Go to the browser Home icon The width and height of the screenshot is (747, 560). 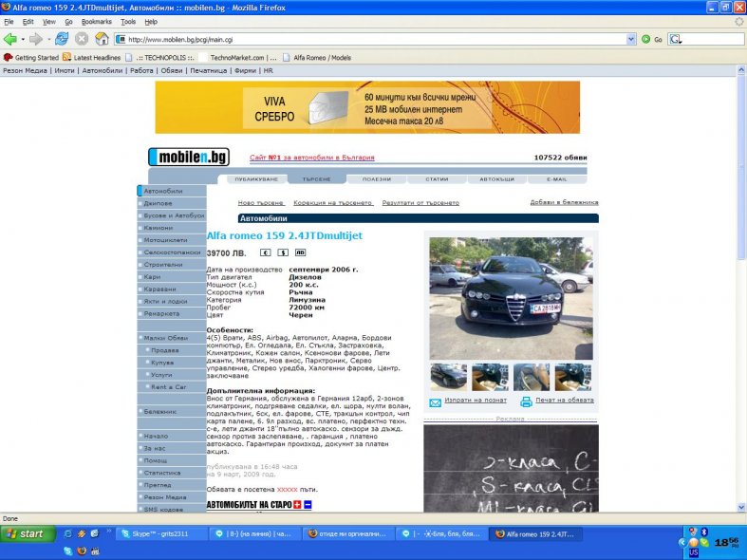click(101, 39)
